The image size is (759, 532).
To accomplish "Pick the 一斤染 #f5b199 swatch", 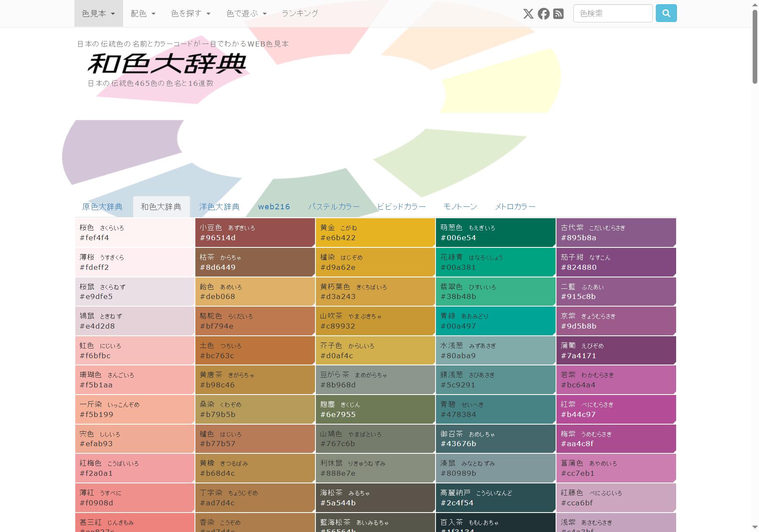I will coord(134,409).
